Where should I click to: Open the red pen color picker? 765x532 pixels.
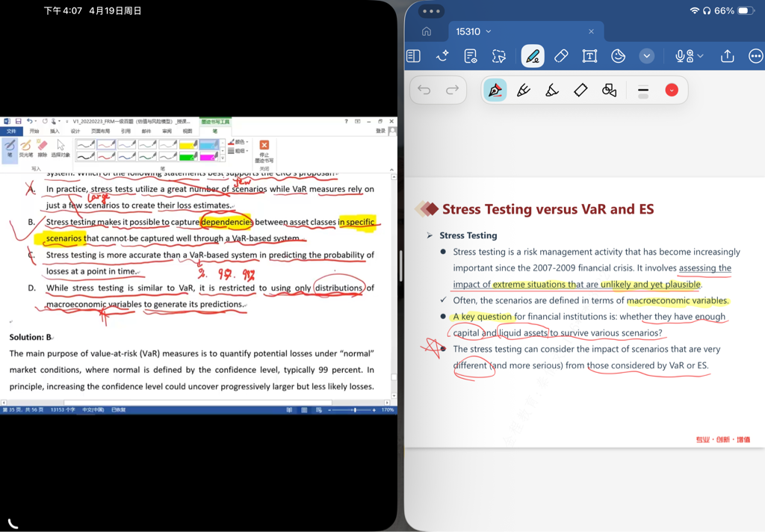(672, 90)
